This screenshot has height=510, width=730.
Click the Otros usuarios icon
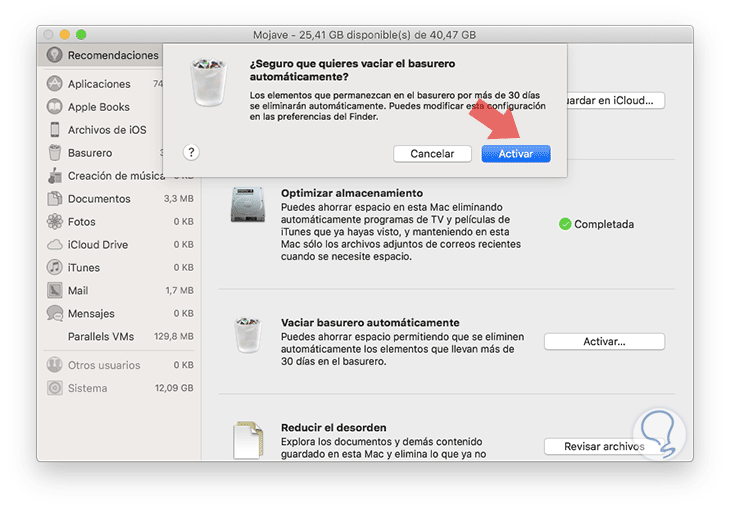54,365
